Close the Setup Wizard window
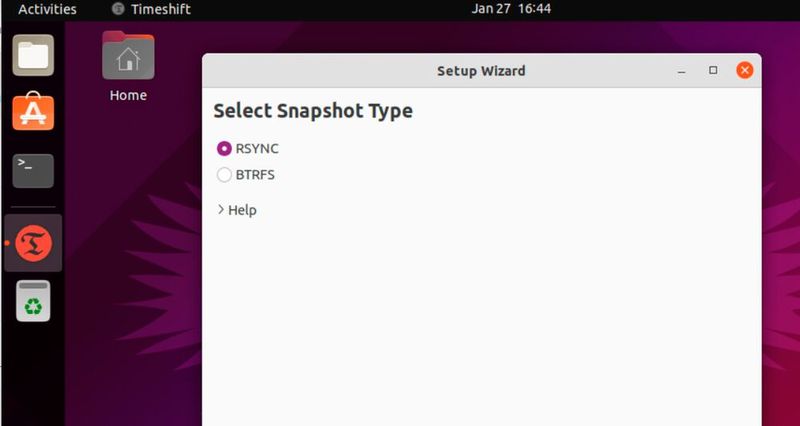 tap(745, 70)
